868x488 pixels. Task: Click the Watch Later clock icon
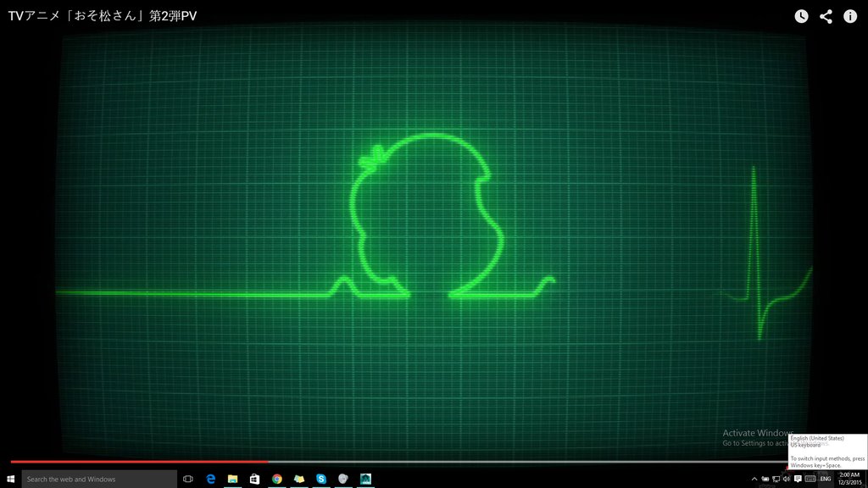[x=801, y=16]
